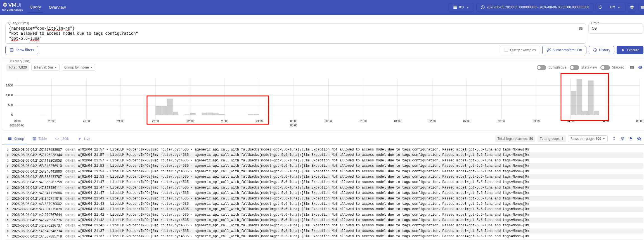Click the refresh now icon
Image resolution: width=644 pixels, height=240 pixels.
pyautogui.click(x=600, y=7)
